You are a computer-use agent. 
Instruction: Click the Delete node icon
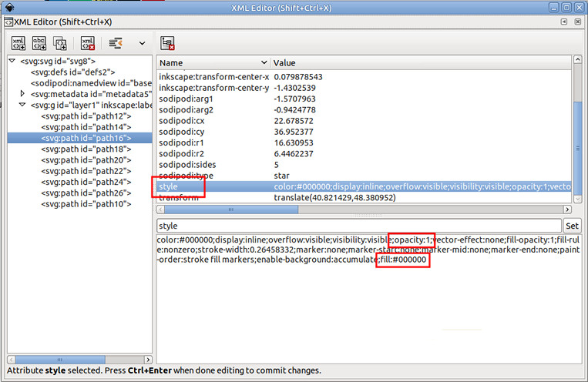[x=88, y=43]
